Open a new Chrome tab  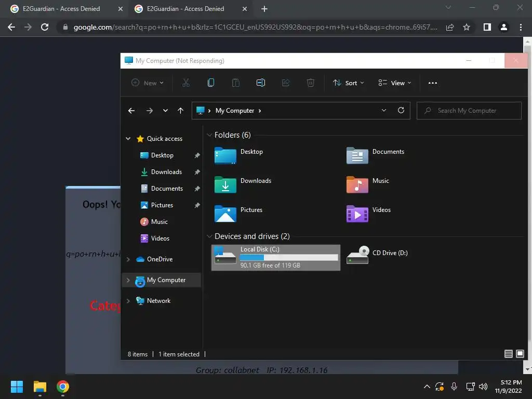point(264,9)
